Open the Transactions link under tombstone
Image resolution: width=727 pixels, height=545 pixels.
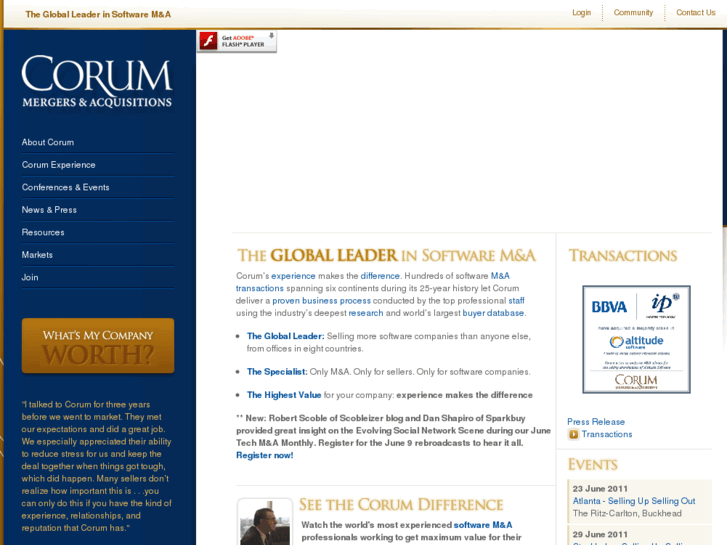607,434
